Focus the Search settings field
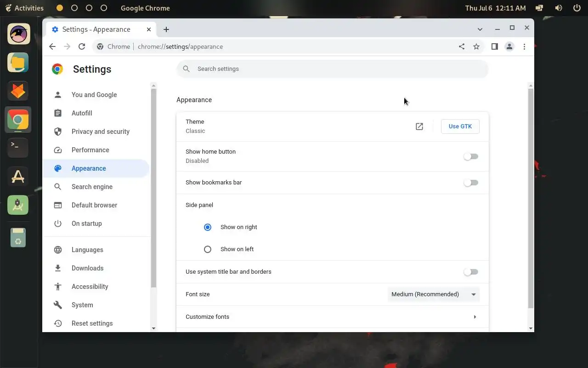 pos(333,69)
